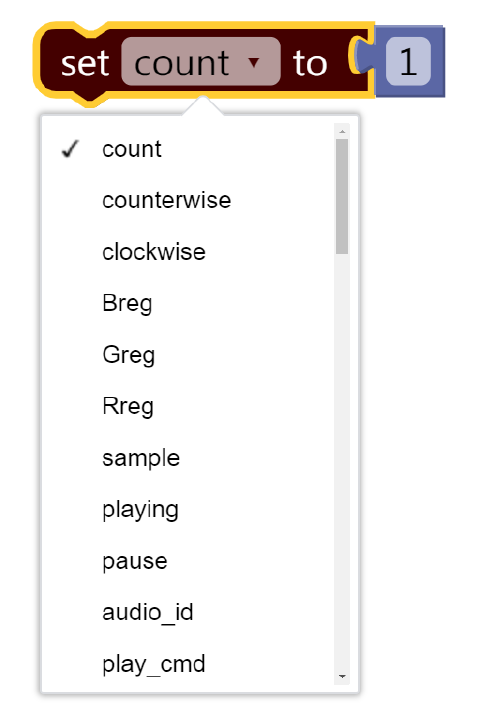
Task: Select playing in the dropdown list
Action: pos(188,509)
